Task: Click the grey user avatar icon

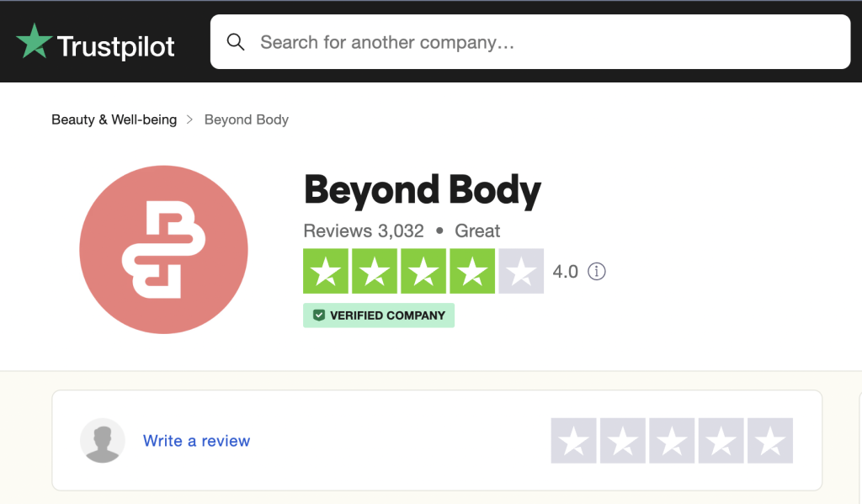Action: [x=103, y=440]
